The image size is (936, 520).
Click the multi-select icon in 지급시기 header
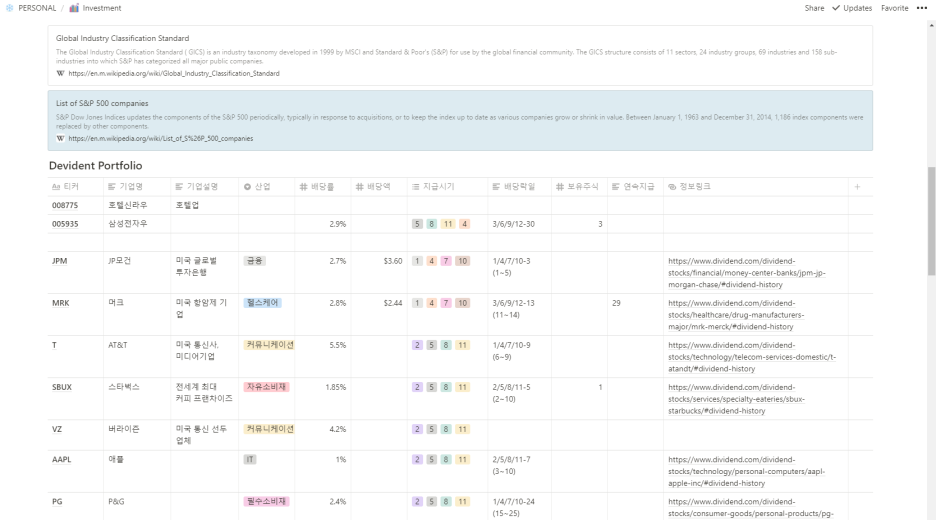tap(415, 187)
